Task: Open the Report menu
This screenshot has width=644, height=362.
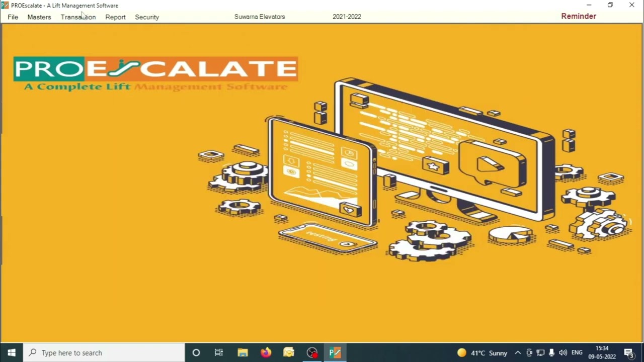Action: click(x=115, y=17)
